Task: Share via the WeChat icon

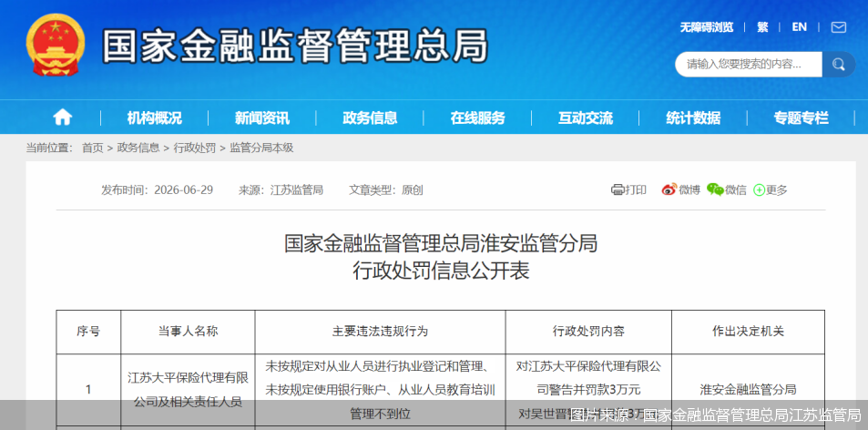Action: (715, 189)
